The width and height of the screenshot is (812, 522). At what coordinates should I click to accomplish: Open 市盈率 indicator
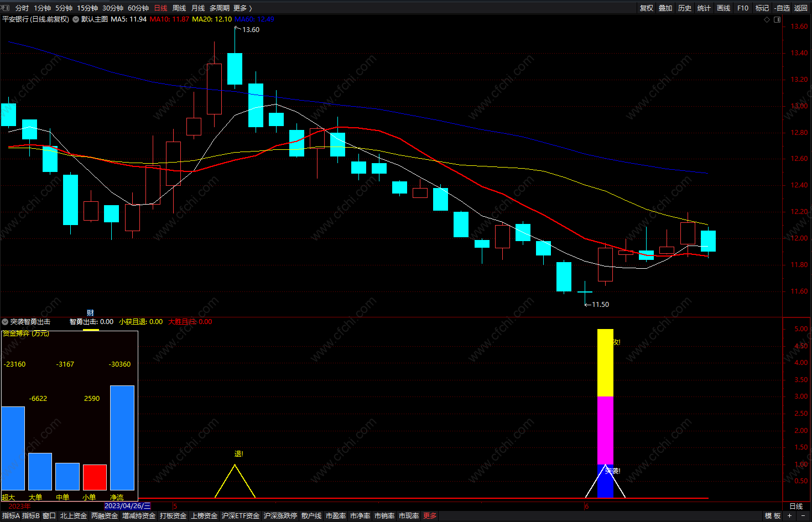pyautogui.click(x=336, y=516)
